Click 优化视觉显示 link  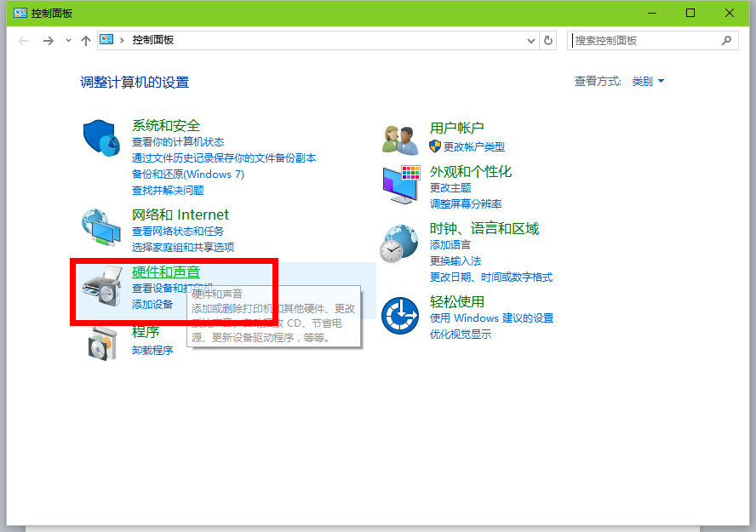(x=461, y=335)
